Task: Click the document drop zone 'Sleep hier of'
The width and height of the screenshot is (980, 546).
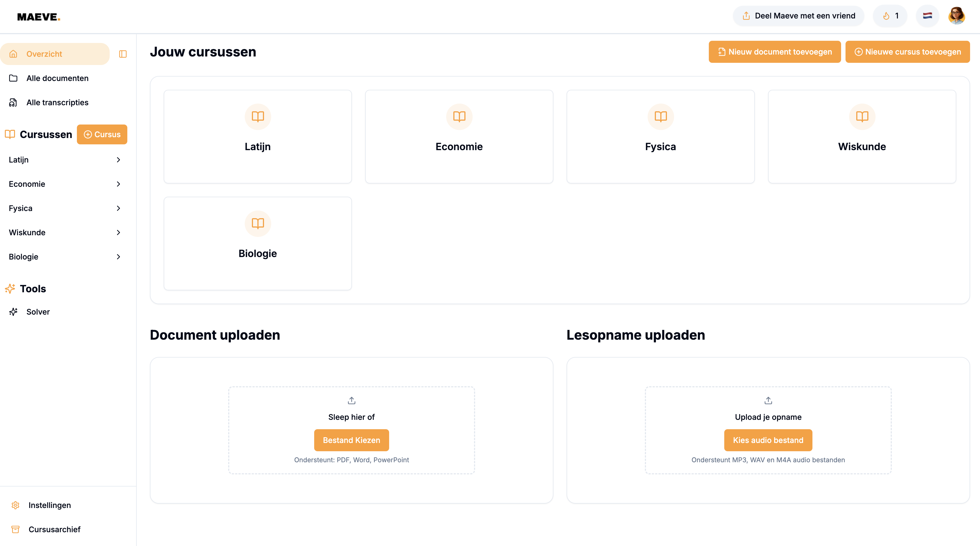Action: pyautogui.click(x=352, y=430)
